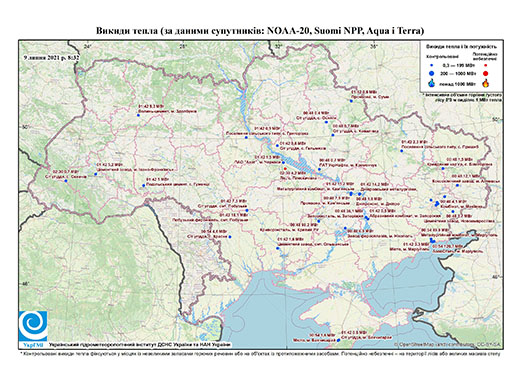Select the large red circle in the legend
Viewport: 520px width, 368px height.
(486, 73)
